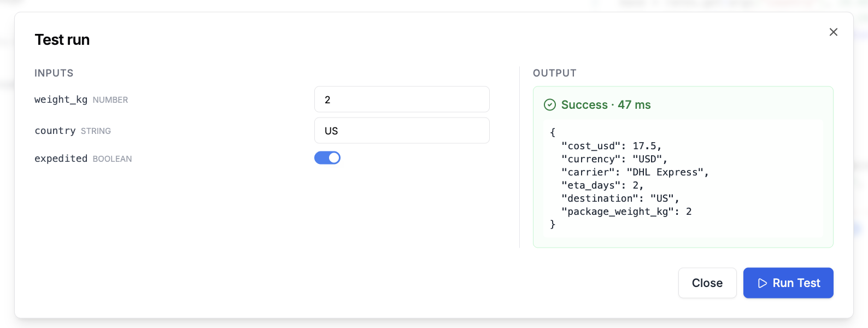Image resolution: width=868 pixels, height=328 pixels.
Task: Focus the weight_kg number input
Action: point(402,99)
